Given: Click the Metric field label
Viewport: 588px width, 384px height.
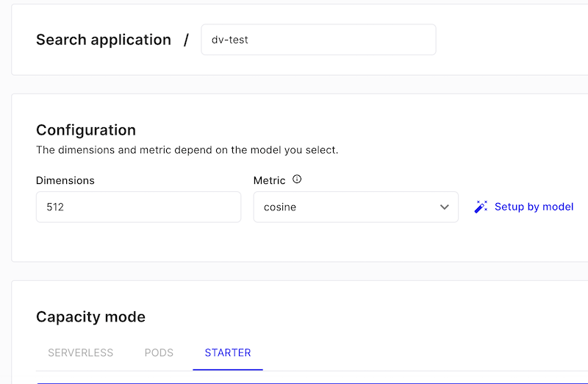Looking at the screenshot, I should coord(269,180).
